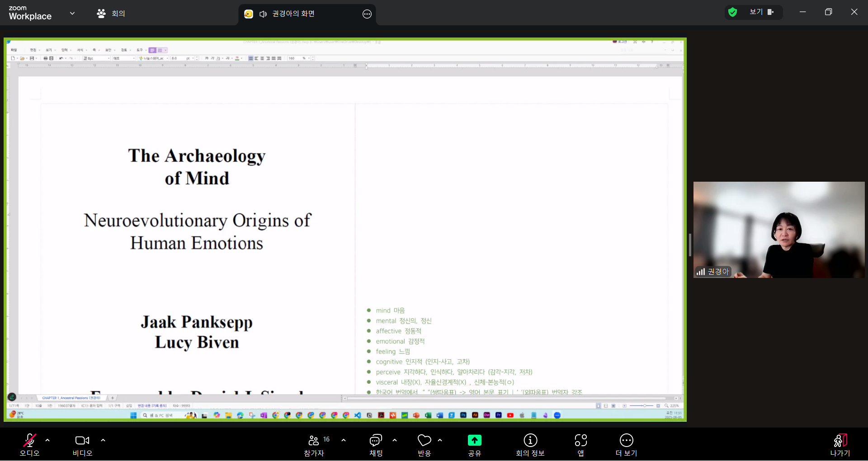
Task: Click Save disk icon in shared toolbar
Action: coord(32,58)
